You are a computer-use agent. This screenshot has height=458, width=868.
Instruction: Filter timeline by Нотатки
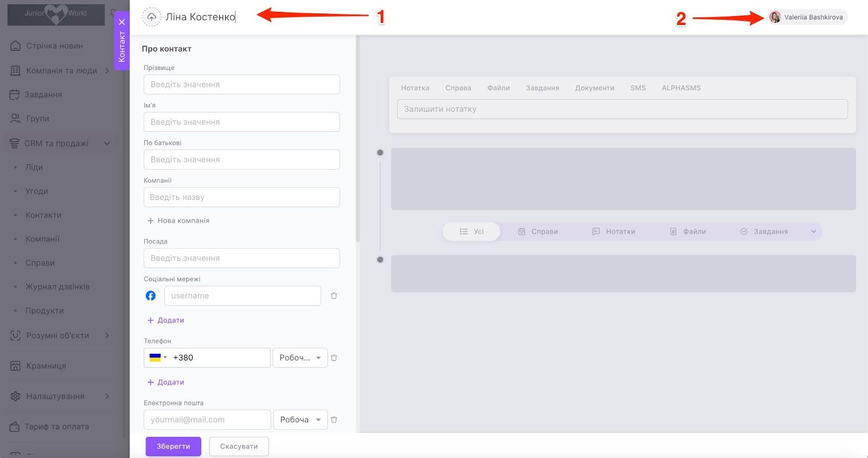click(614, 231)
